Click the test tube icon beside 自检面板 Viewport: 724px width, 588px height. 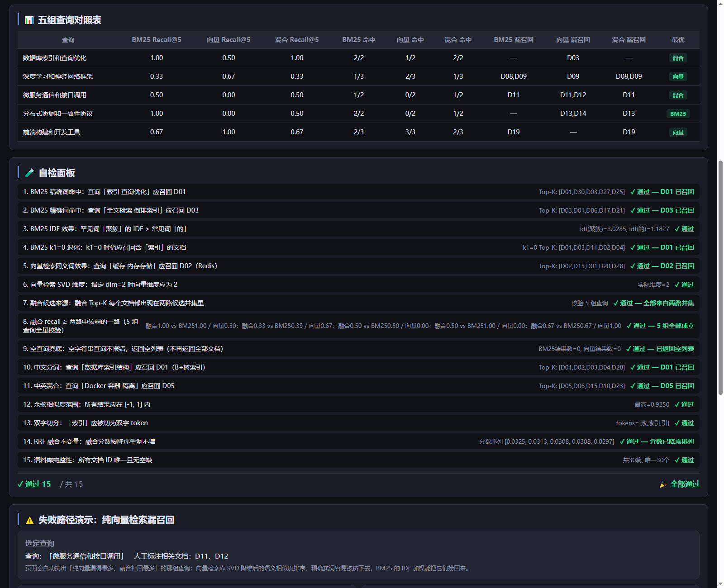pos(30,173)
